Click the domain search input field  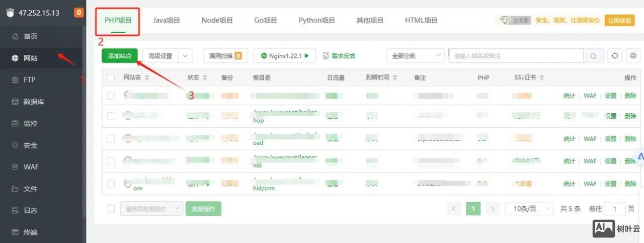(x=516, y=56)
